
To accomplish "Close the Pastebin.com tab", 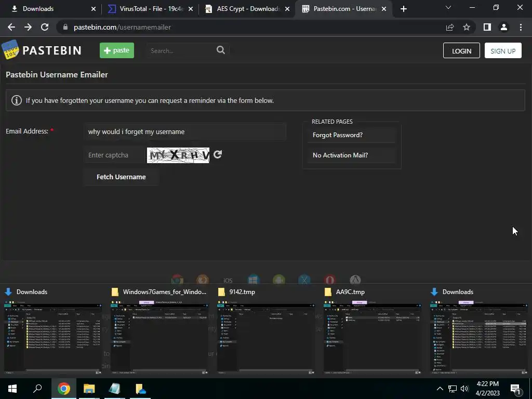I will [384, 9].
